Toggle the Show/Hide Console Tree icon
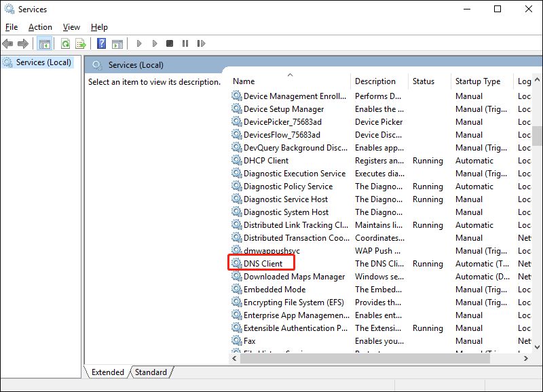543x392 pixels. [45, 43]
